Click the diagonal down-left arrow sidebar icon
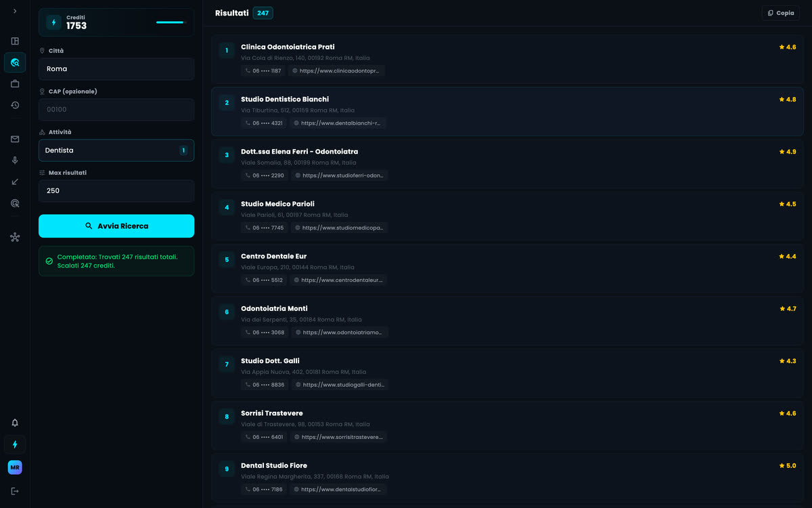 click(x=15, y=182)
